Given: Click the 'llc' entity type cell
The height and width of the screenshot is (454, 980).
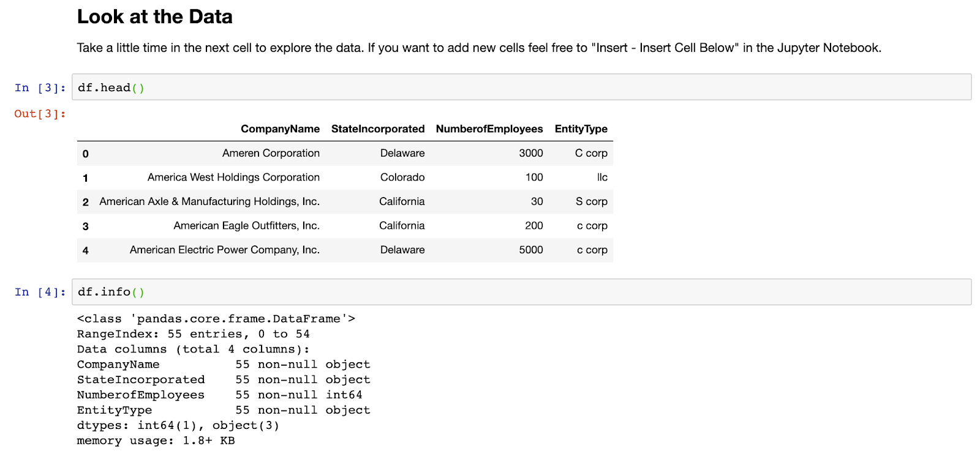Looking at the screenshot, I should pyautogui.click(x=603, y=177).
